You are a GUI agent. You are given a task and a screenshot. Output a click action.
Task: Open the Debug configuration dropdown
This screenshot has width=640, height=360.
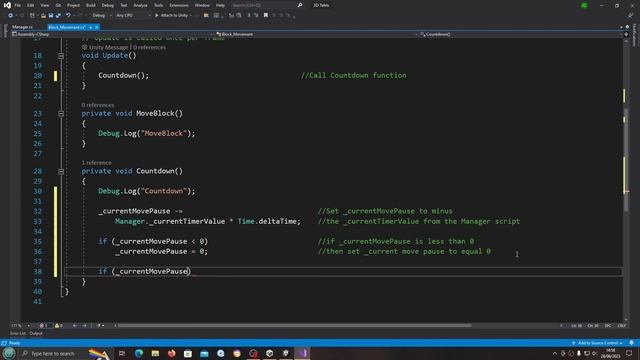pos(102,16)
